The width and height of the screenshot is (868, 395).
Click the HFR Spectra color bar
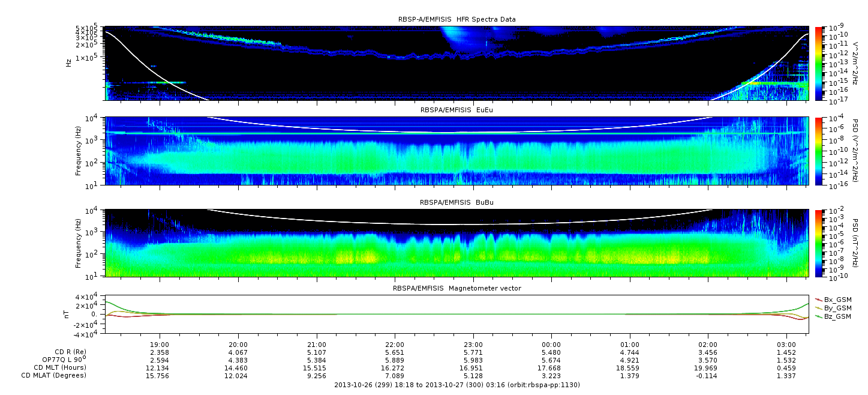point(819,63)
